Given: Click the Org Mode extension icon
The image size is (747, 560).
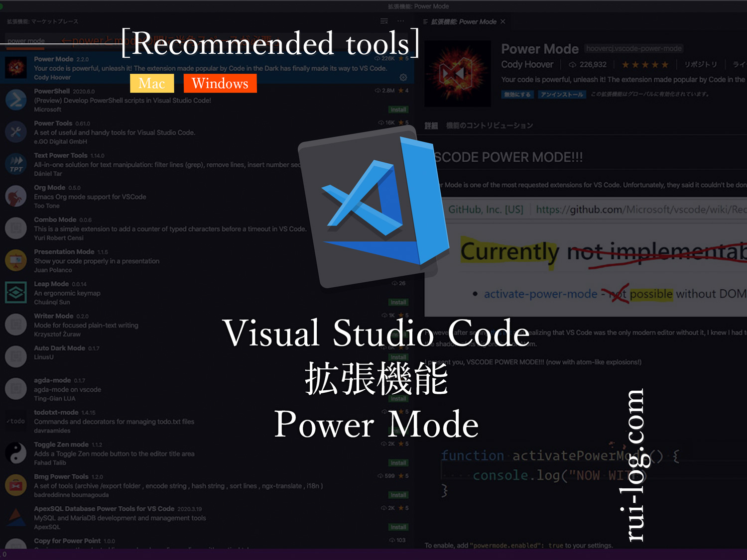Looking at the screenshot, I should point(16,196).
